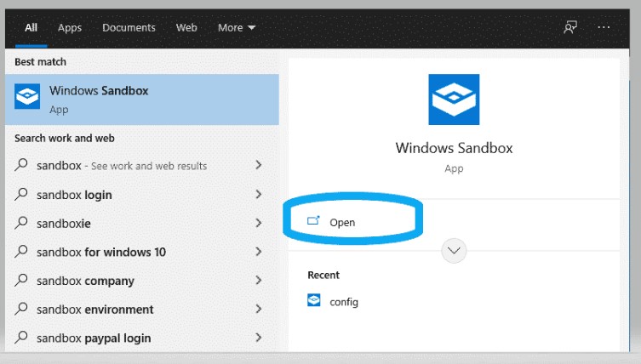Click search icon beside 'sandbox paypal login'
The height and width of the screenshot is (364, 641).
[x=20, y=337]
